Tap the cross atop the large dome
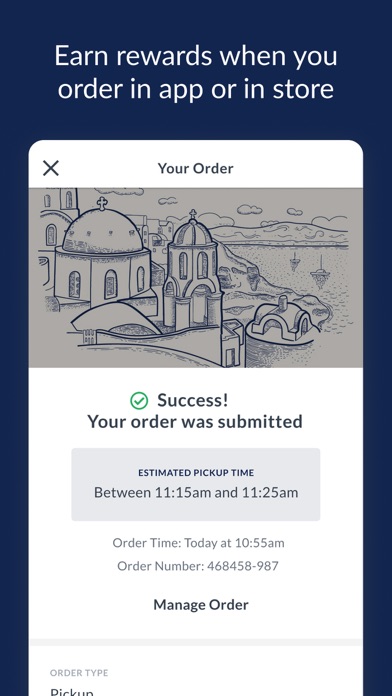Viewport: 392px width, 696px height. pyautogui.click(x=102, y=203)
